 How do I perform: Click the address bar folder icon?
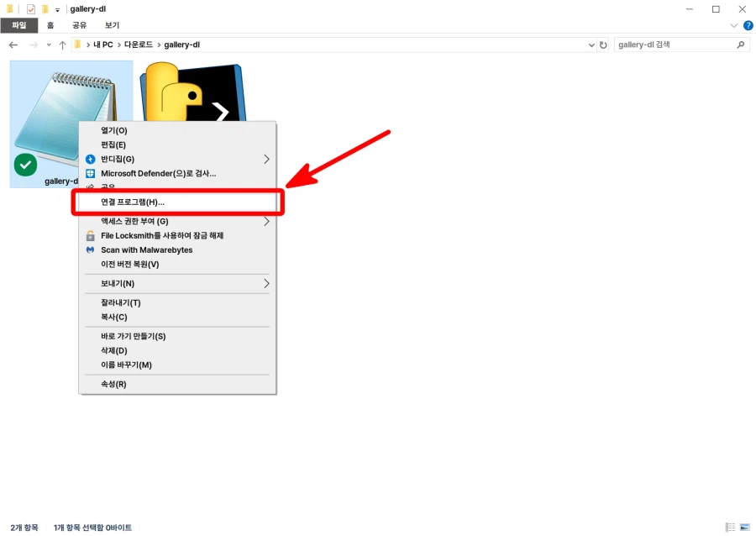pyautogui.click(x=77, y=45)
